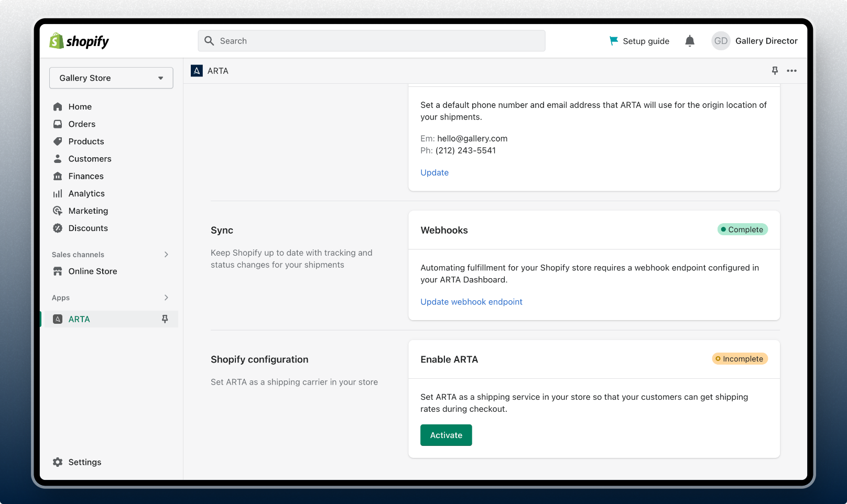Activate ARTA as a shipping service

coord(446,435)
